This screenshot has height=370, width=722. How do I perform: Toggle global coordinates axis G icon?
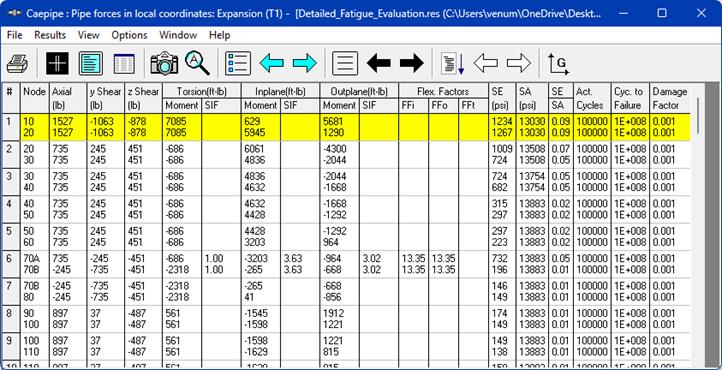tap(558, 64)
